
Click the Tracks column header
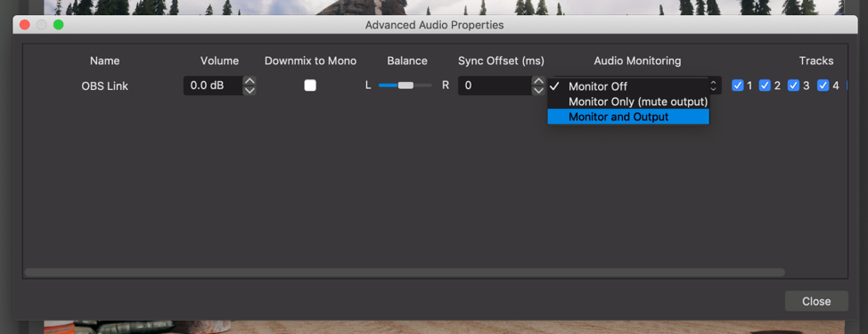coord(816,61)
